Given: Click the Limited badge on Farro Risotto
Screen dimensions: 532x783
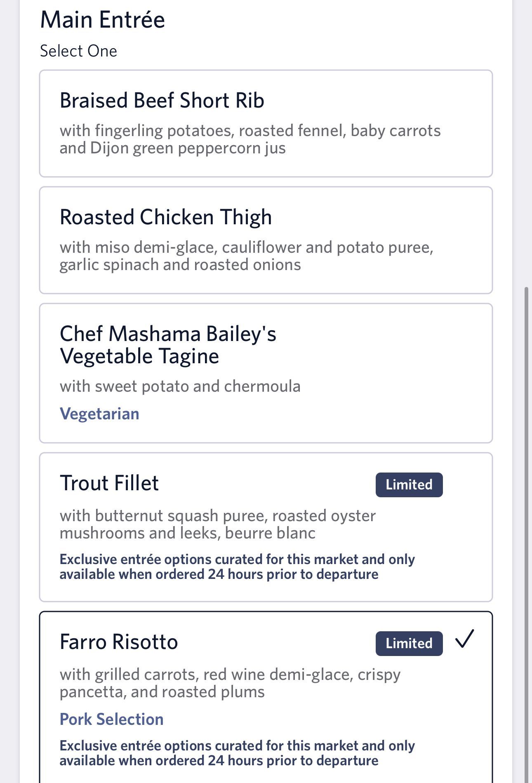Looking at the screenshot, I should pyautogui.click(x=409, y=644).
